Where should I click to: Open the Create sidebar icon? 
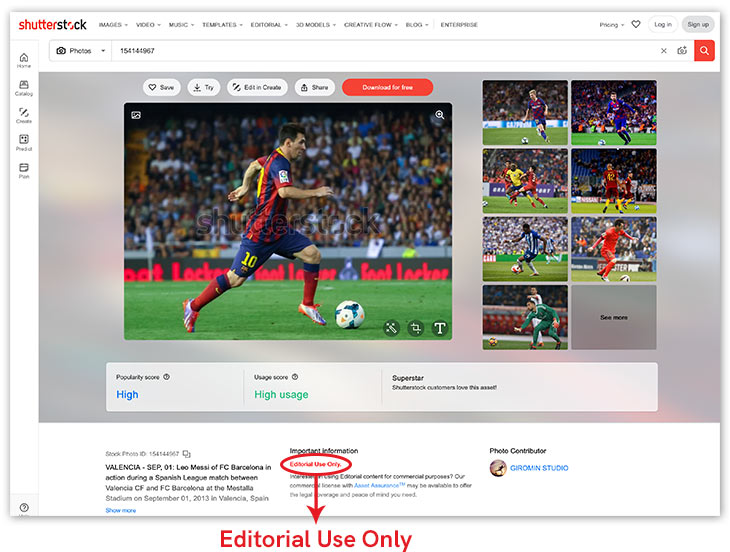(24, 115)
